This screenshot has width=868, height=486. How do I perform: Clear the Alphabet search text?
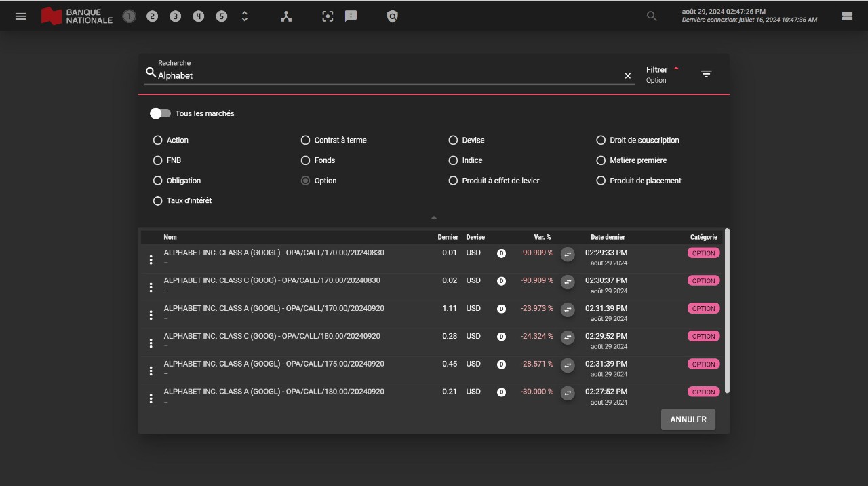click(x=627, y=76)
